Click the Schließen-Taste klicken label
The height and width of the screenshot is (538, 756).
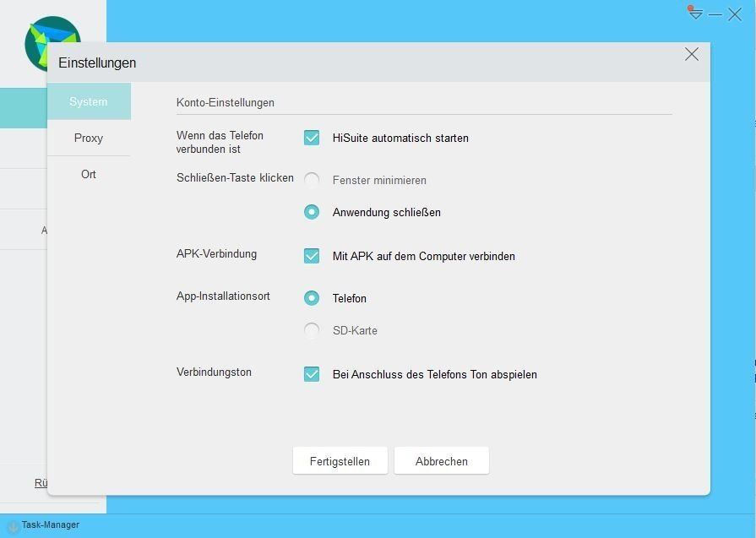[235, 178]
